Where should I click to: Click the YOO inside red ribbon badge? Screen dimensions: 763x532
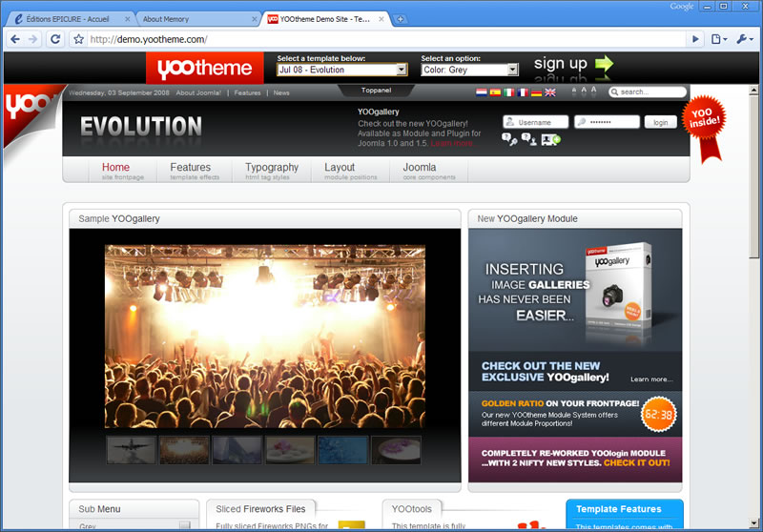tap(704, 128)
